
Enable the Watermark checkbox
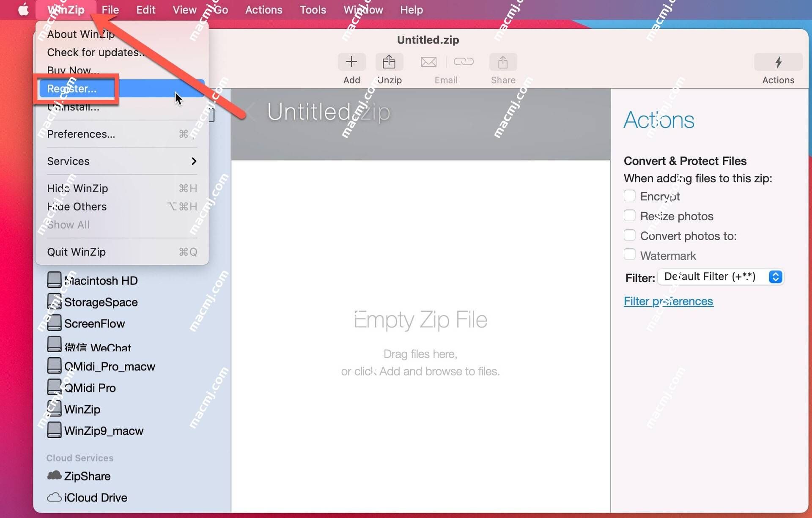[629, 255]
